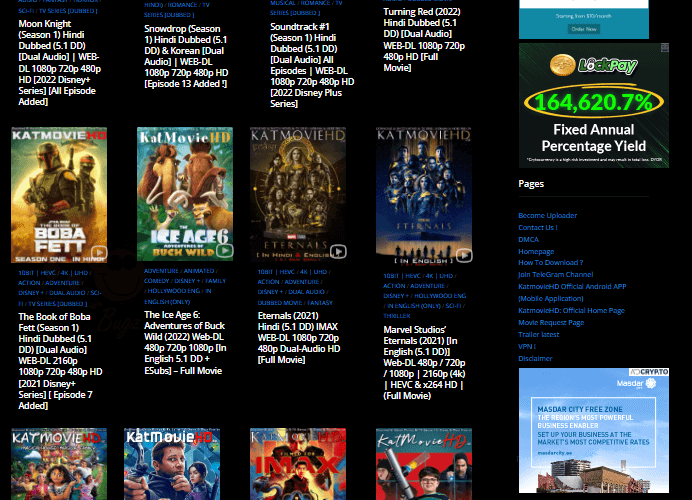Go to Homepage link in Pages
This screenshot has width=692, height=500.
point(536,251)
